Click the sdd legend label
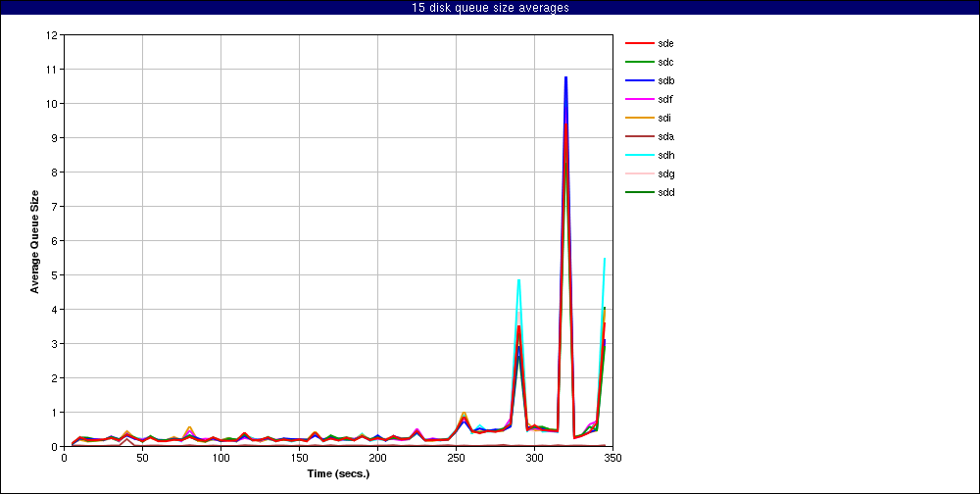 click(x=665, y=192)
